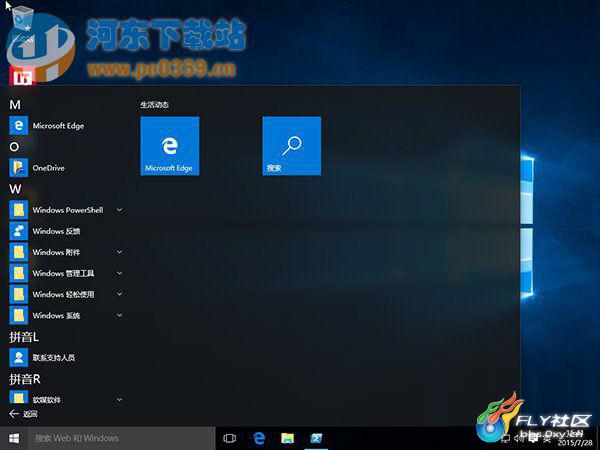The height and width of the screenshot is (450, 600).
Task: Click the 拼音L group header
Action: [24, 337]
